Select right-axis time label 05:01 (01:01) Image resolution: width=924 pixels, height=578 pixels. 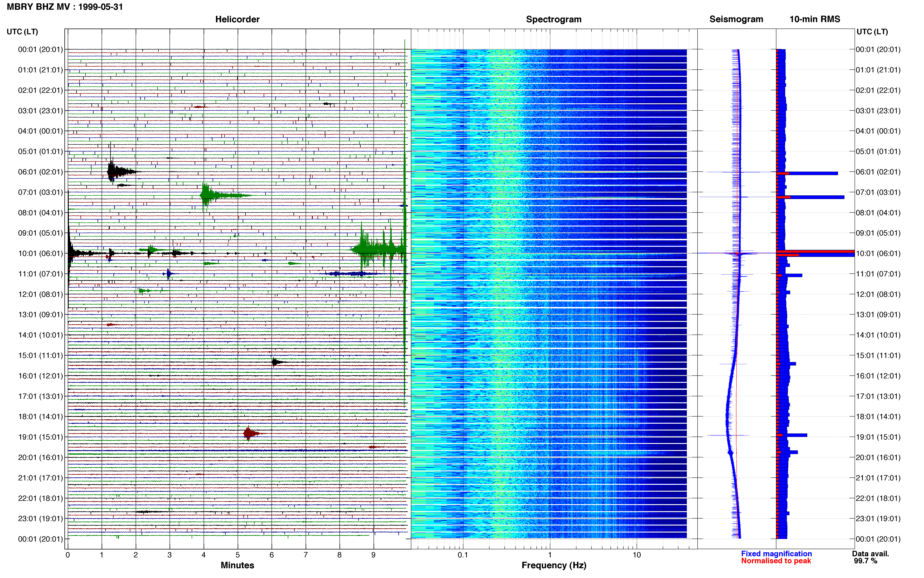pyautogui.click(x=878, y=151)
